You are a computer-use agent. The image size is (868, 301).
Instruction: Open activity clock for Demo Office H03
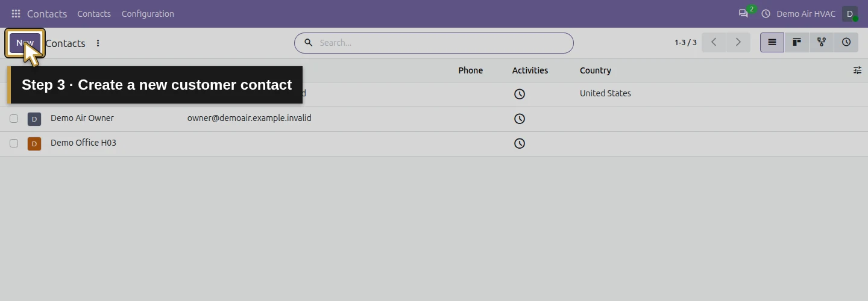[x=520, y=143]
